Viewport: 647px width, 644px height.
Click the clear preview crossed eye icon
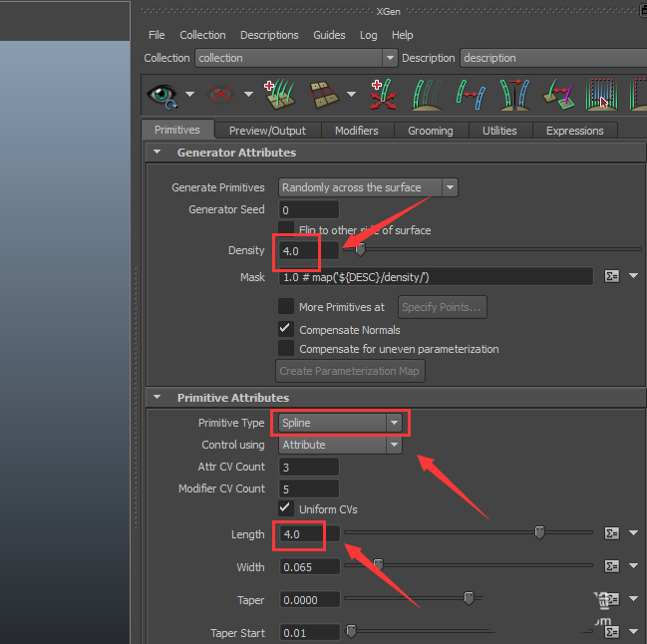pyautogui.click(x=220, y=95)
